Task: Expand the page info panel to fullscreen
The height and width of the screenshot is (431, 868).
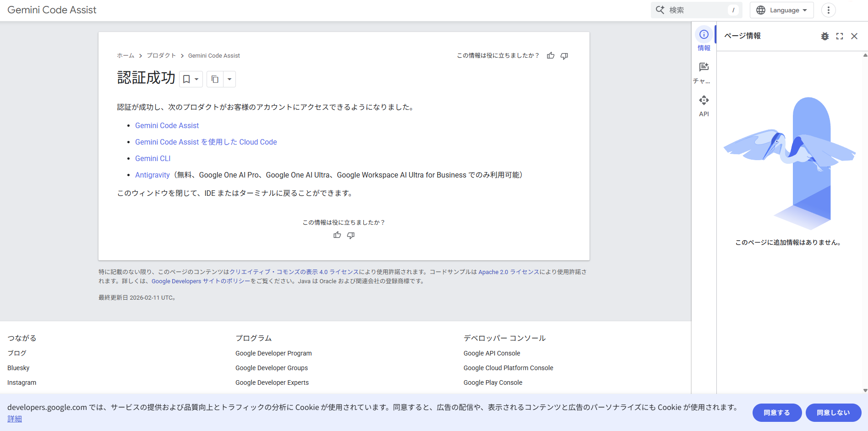Action: coord(839,36)
